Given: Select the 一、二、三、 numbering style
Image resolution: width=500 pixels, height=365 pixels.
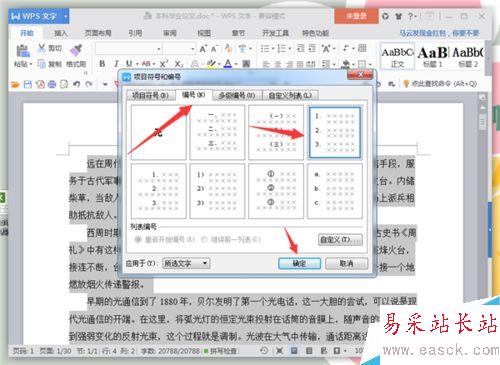Looking at the screenshot, I should coord(217,132).
